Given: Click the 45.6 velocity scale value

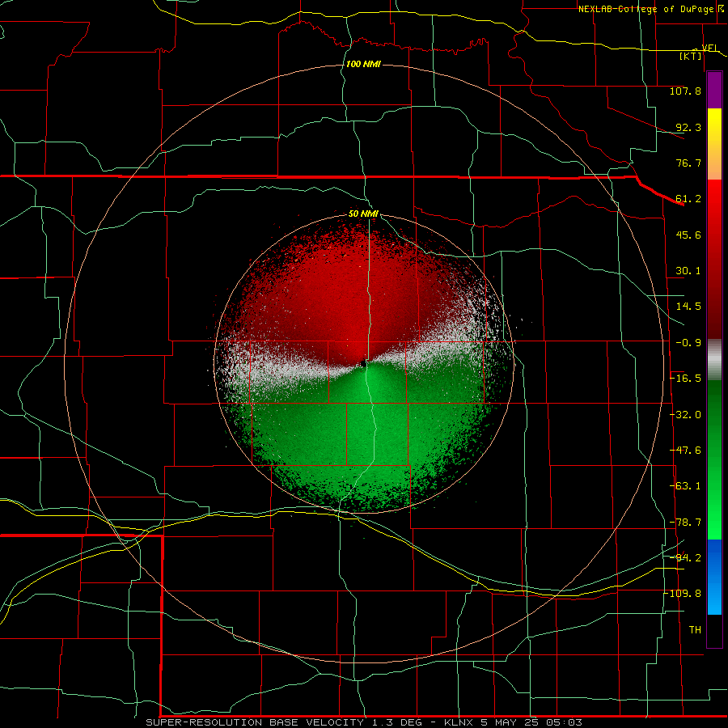Looking at the screenshot, I should (x=688, y=235).
